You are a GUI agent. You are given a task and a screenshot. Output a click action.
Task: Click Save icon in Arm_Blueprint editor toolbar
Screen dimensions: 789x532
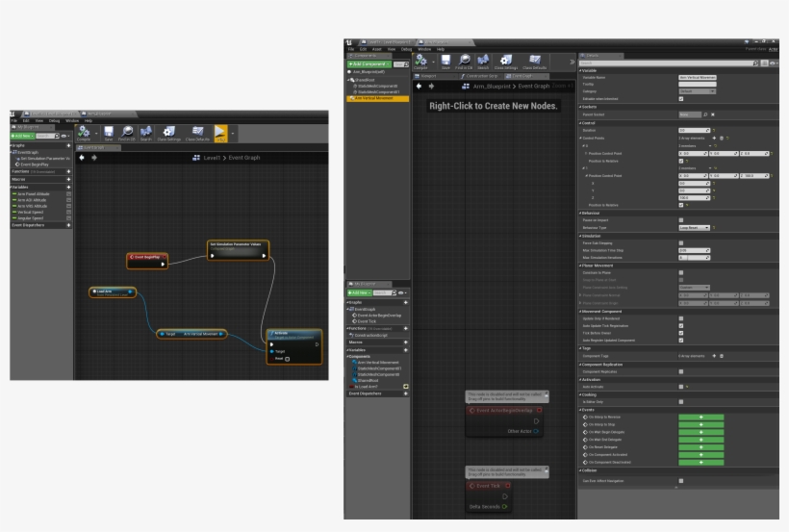[x=445, y=62]
